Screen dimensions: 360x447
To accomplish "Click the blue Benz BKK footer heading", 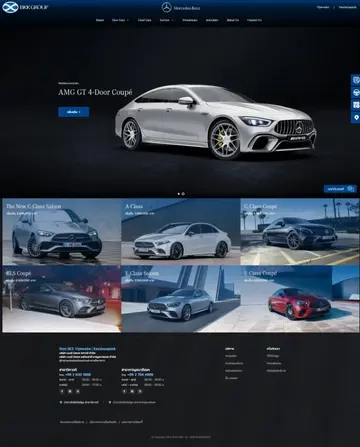I will (x=88, y=349).
